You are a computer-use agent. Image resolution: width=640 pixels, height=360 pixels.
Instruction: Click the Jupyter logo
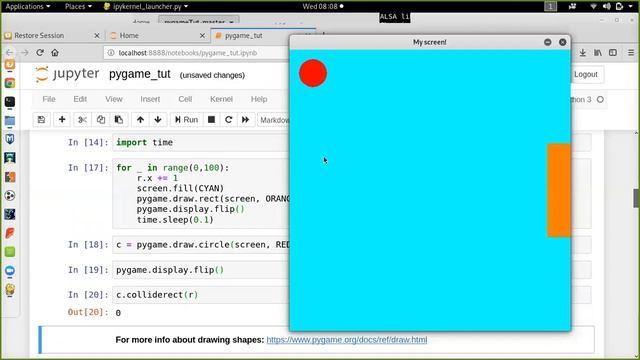[x=67, y=74]
